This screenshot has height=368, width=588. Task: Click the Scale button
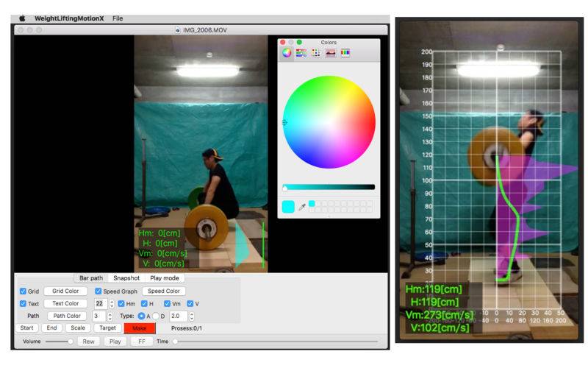point(78,328)
